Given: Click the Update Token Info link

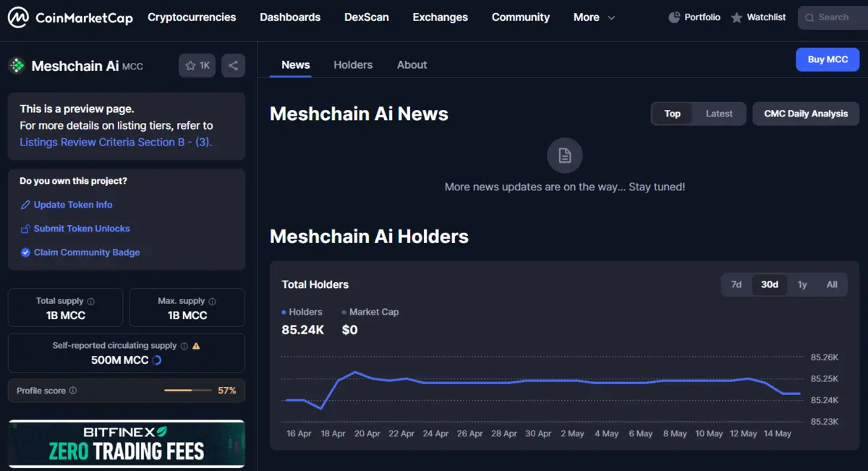Looking at the screenshot, I should 73,205.
